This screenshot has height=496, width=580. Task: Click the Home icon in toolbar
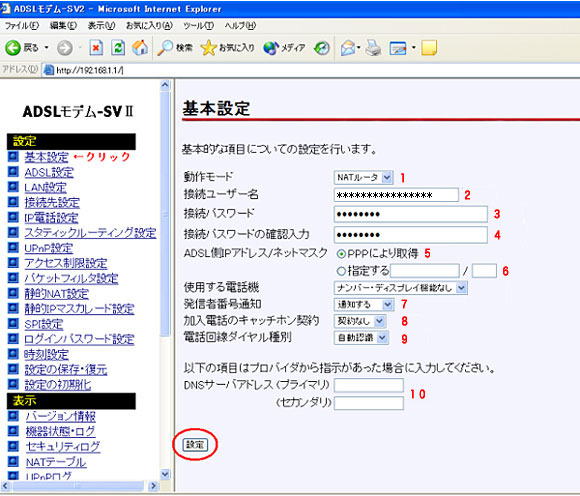click(x=140, y=48)
